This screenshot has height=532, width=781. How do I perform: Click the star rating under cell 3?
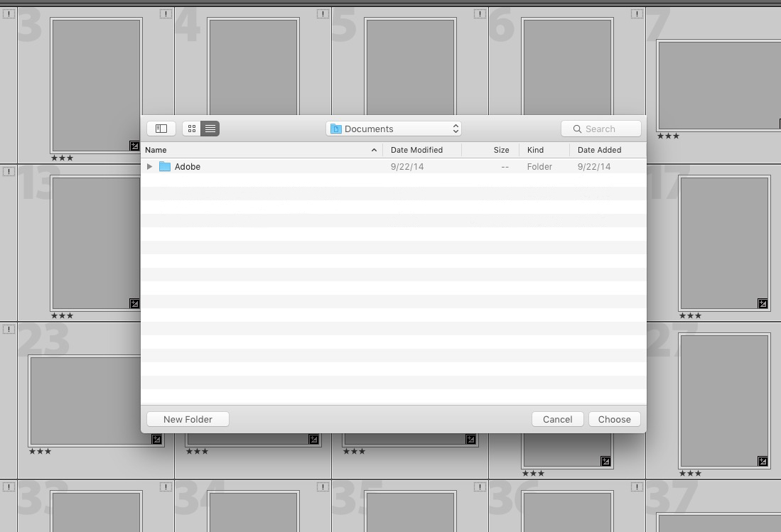coord(63,158)
